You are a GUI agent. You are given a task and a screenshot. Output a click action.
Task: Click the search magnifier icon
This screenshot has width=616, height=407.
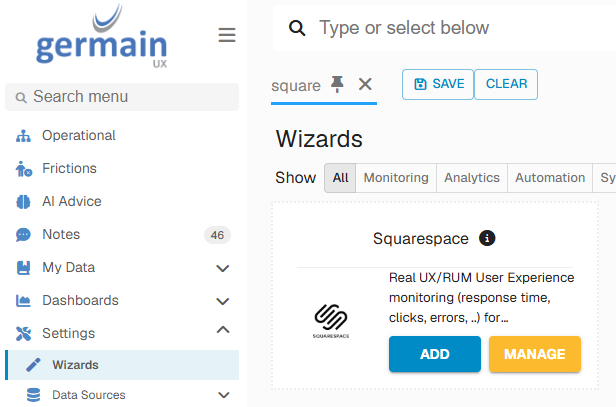pos(297,28)
